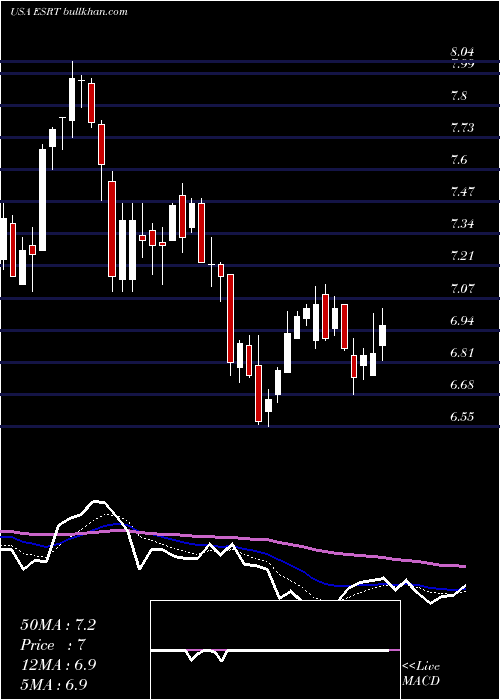Click the Live MACD label
Viewport: 500px width, 700px height.
coord(421,674)
